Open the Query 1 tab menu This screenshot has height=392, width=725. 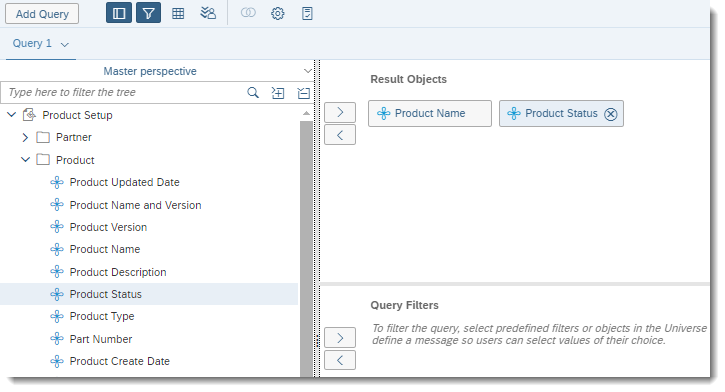pyautogui.click(x=65, y=44)
